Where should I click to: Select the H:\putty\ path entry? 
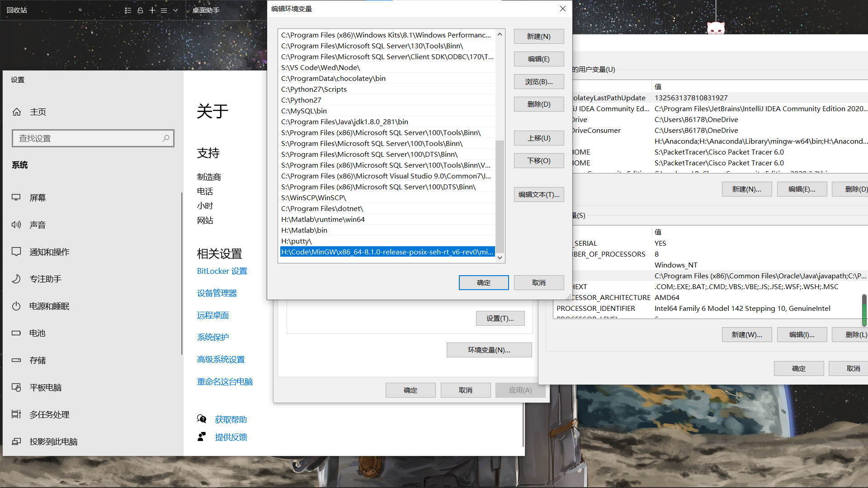[x=387, y=241]
